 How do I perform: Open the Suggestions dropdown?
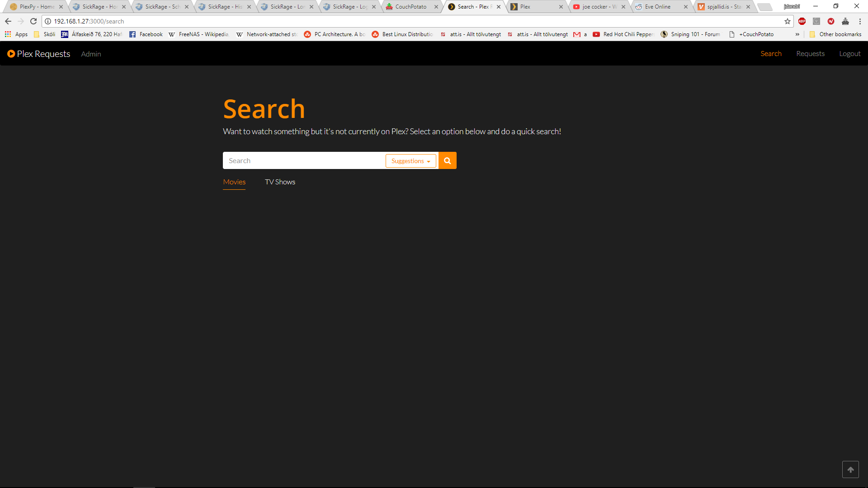click(410, 161)
